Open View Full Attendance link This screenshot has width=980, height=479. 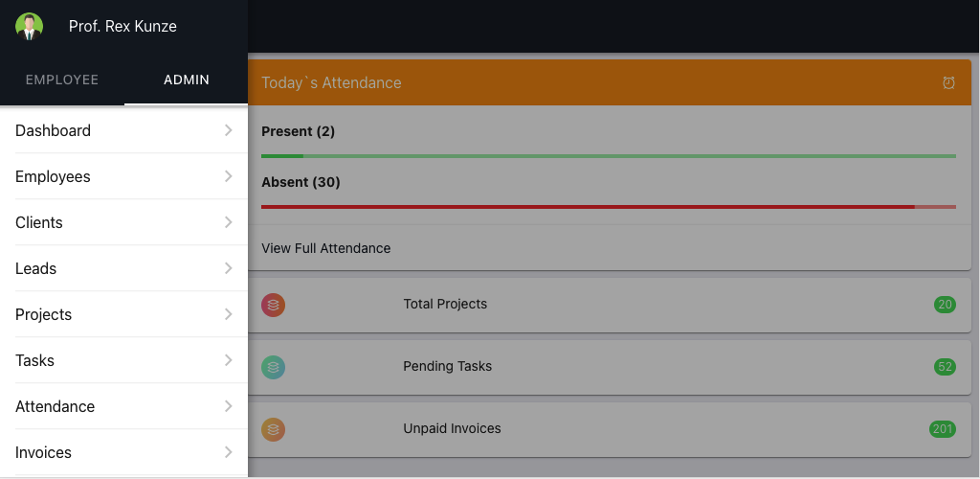point(325,248)
